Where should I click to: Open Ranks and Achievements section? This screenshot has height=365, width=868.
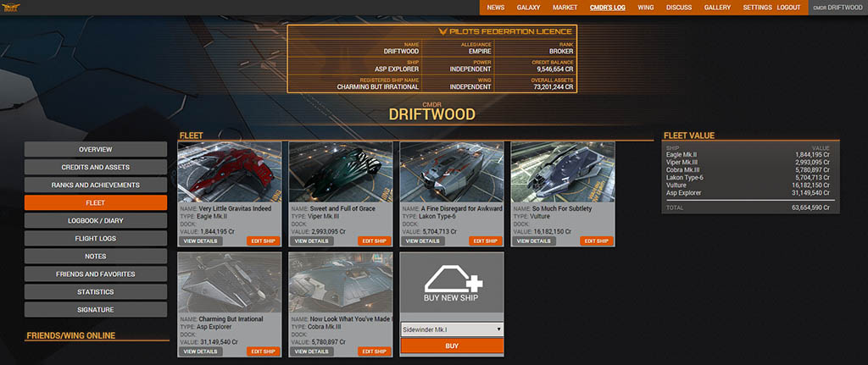pyautogui.click(x=95, y=185)
